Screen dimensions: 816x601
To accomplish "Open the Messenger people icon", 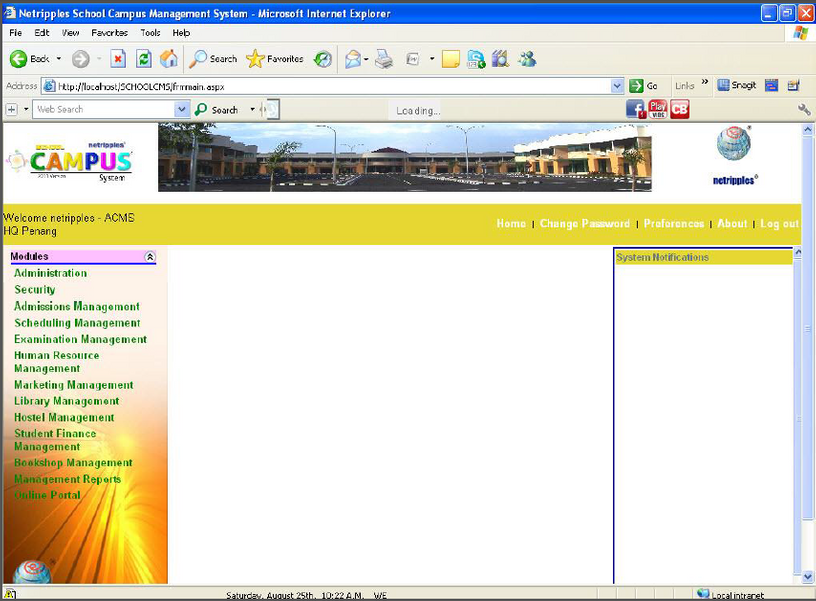I will (527, 59).
